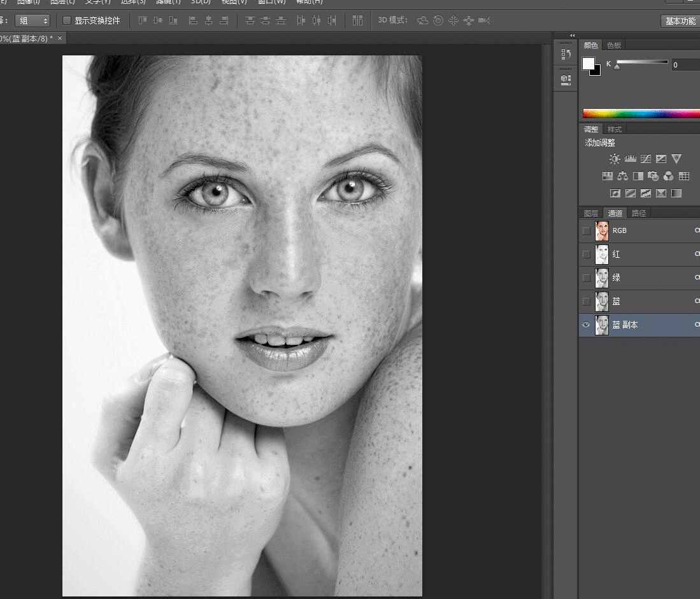Open the 组 auto-select dropdown
The image size is (700, 599).
pos(32,21)
